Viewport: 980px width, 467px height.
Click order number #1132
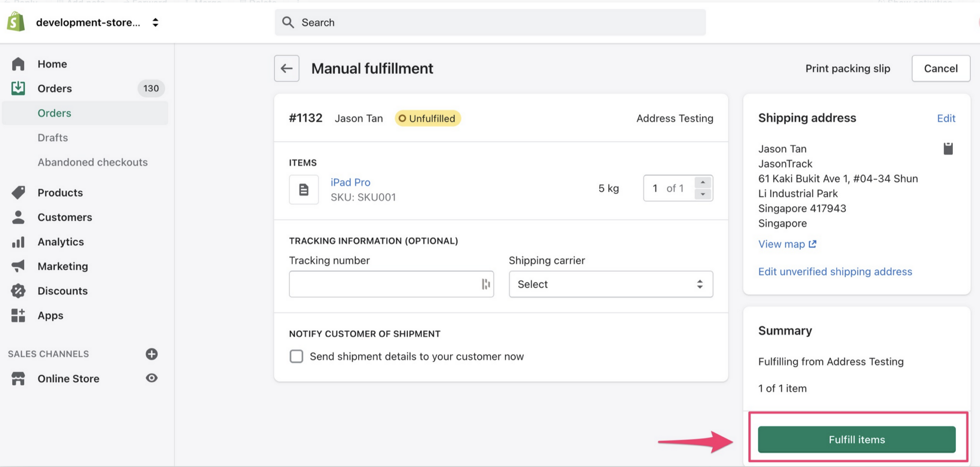coord(305,118)
